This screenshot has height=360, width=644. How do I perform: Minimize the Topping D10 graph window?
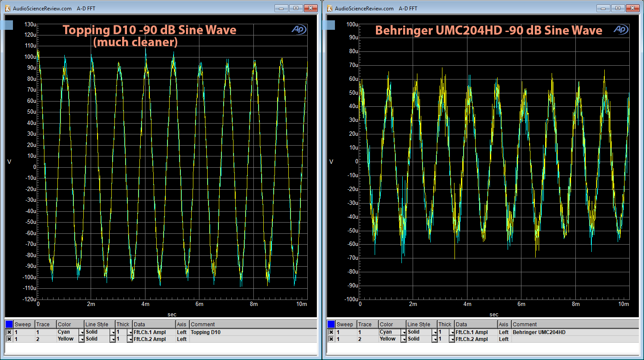[x=281, y=8]
